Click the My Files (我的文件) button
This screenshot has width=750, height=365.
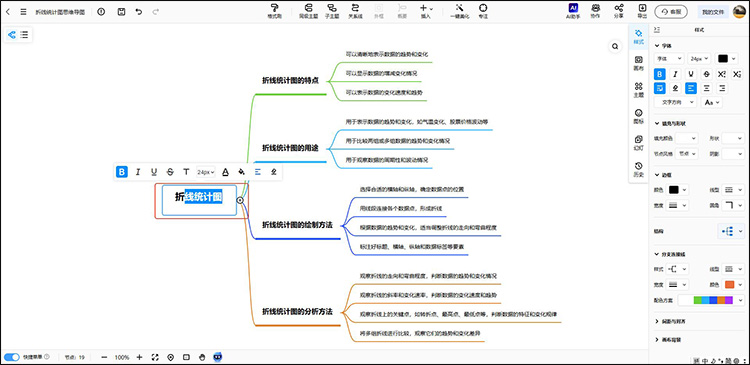pos(713,12)
